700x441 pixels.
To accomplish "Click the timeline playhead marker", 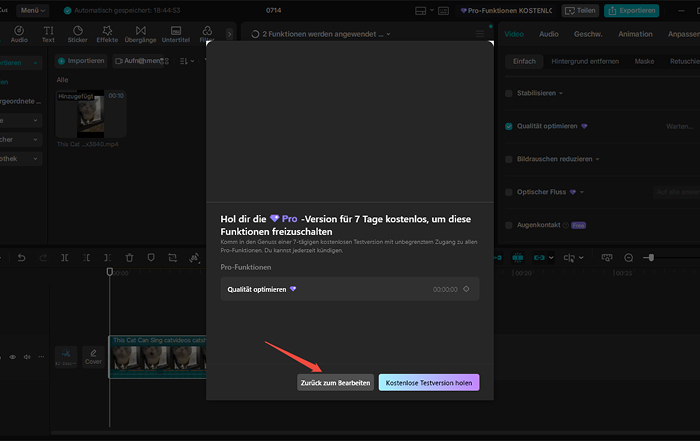I will [x=110, y=271].
